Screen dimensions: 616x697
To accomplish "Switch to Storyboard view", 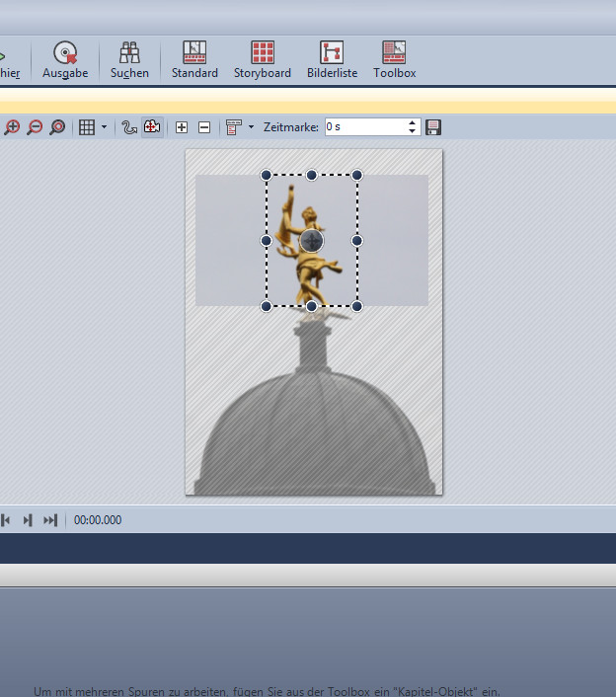I will [x=262, y=60].
